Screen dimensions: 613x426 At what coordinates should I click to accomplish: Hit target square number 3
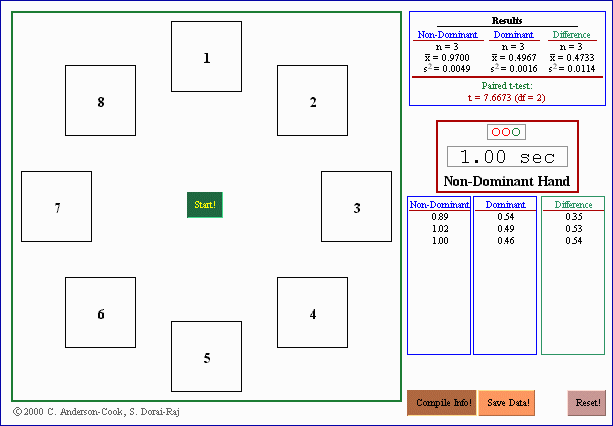pyautogui.click(x=356, y=207)
